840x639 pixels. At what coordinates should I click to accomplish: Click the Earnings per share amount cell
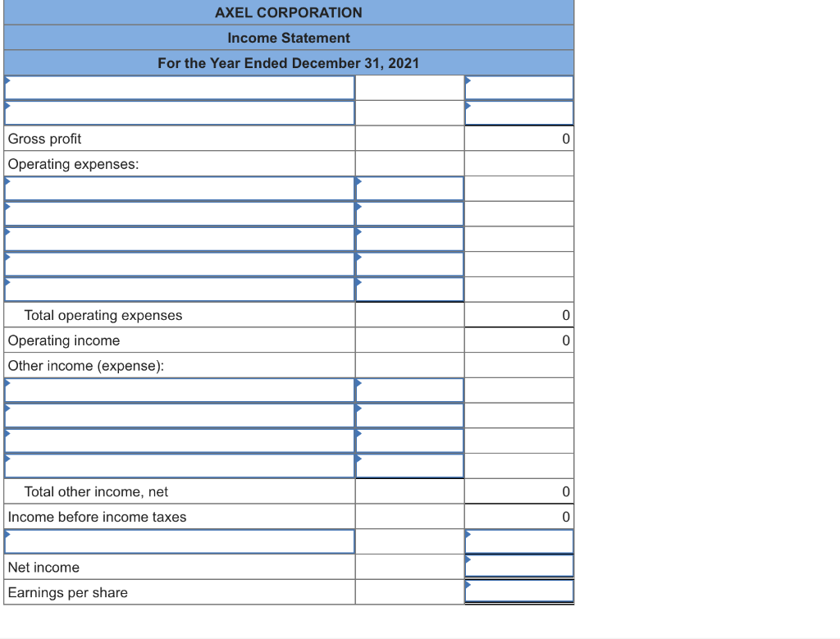tap(518, 591)
